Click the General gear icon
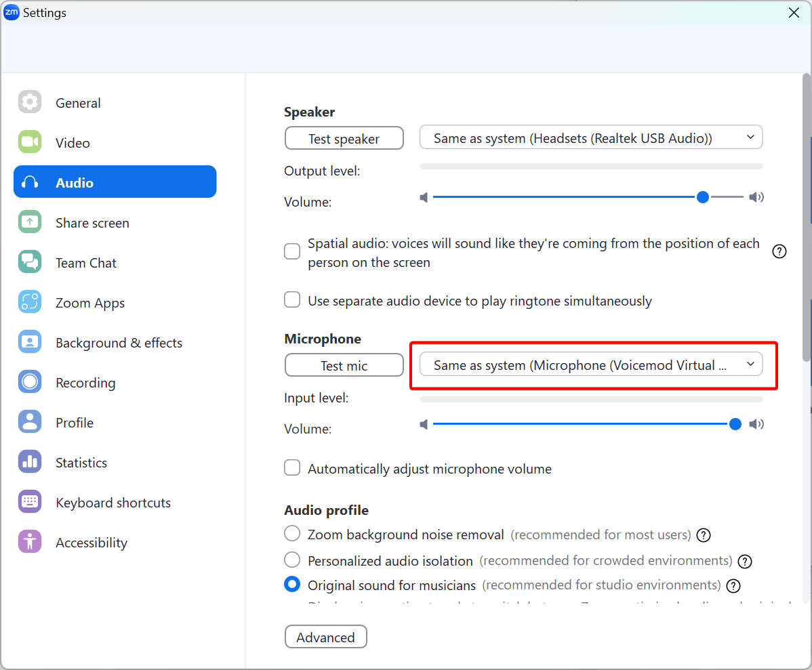Screen dimensions: 812x670 click(x=30, y=102)
